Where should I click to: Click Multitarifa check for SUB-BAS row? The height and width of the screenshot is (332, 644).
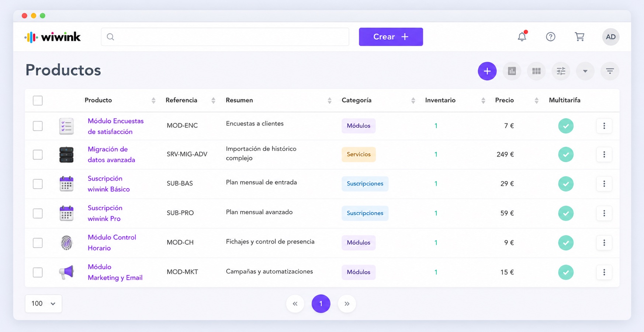click(x=566, y=184)
